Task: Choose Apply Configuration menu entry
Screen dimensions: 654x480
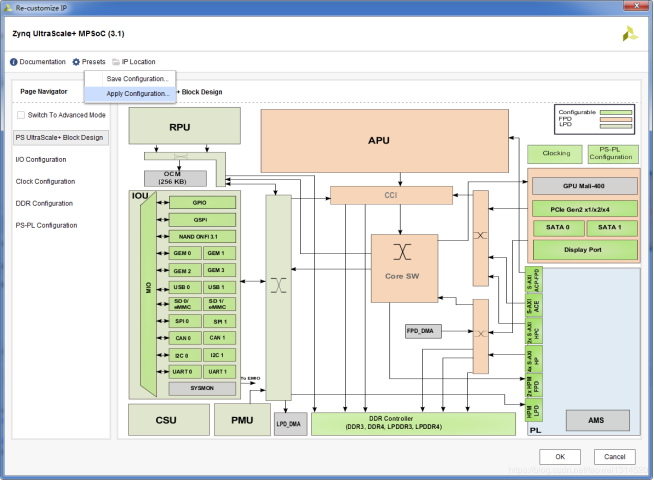Action: (137, 94)
